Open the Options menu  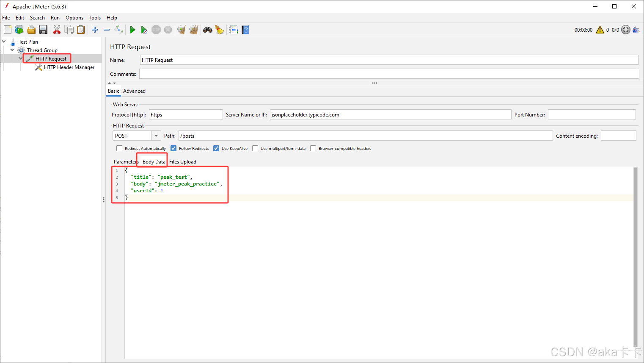coord(74,18)
